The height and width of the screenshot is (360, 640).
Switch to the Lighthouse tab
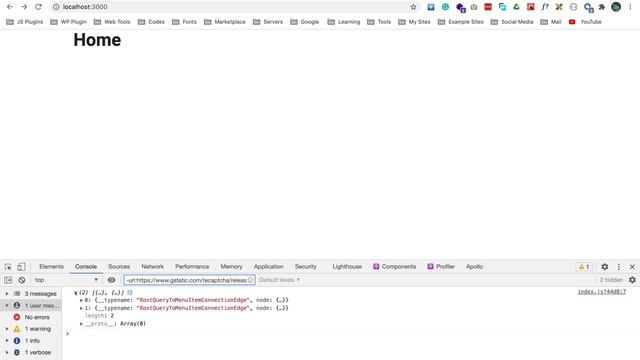pyautogui.click(x=347, y=267)
